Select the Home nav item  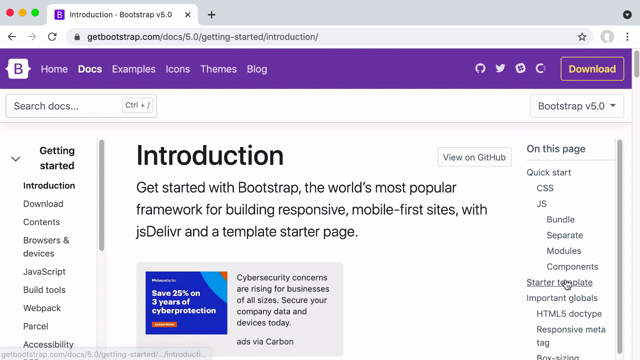pyautogui.click(x=54, y=69)
